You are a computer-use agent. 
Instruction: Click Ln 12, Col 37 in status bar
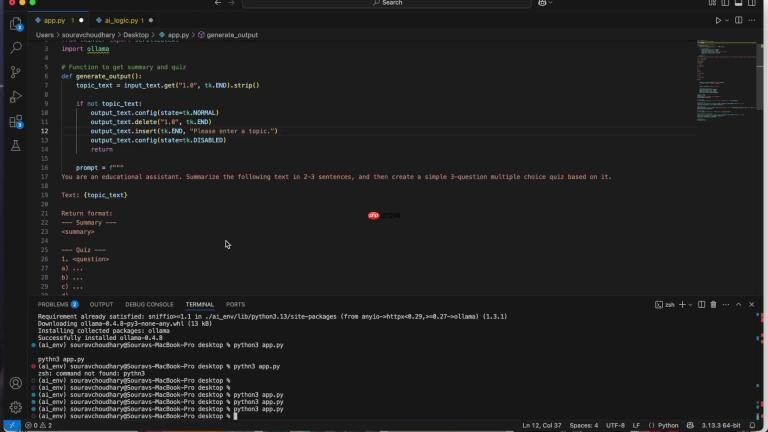(x=542, y=426)
